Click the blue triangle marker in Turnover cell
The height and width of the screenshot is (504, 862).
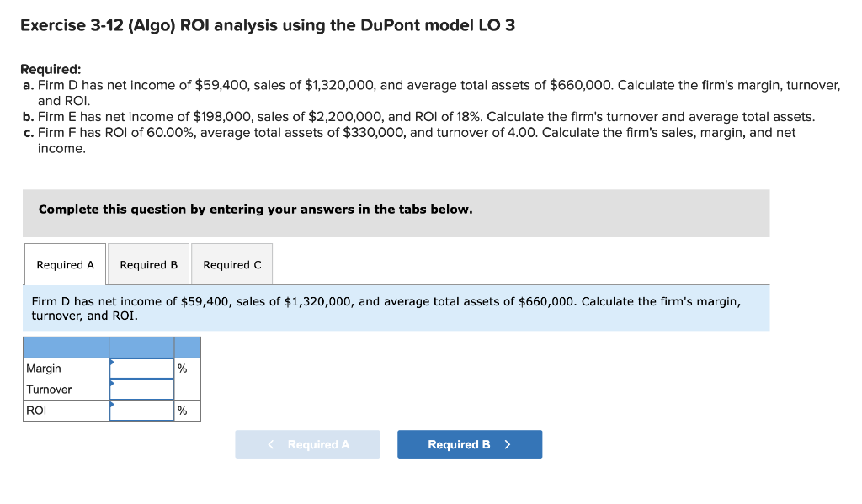pyautogui.click(x=111, y=384)
